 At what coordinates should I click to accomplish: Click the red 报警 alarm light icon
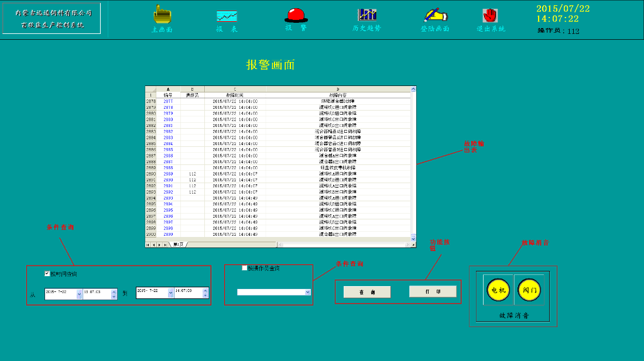coord(296,15)
